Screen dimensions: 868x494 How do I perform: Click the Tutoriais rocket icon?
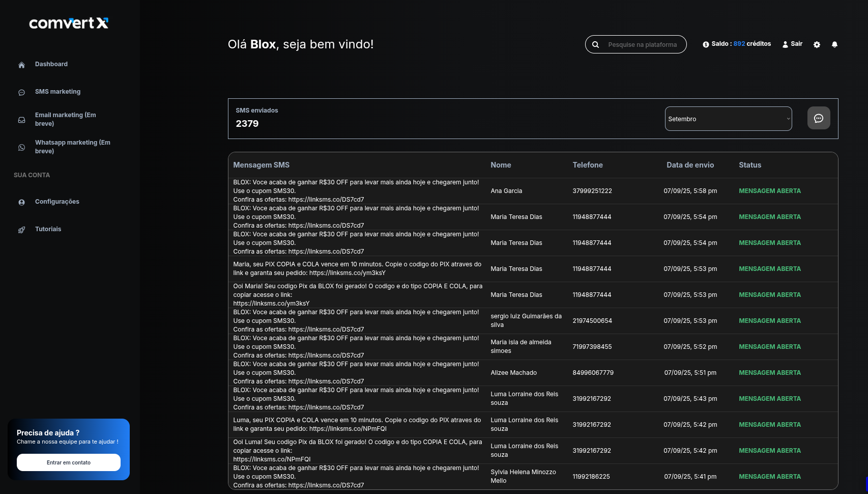[x=21, y=230]
